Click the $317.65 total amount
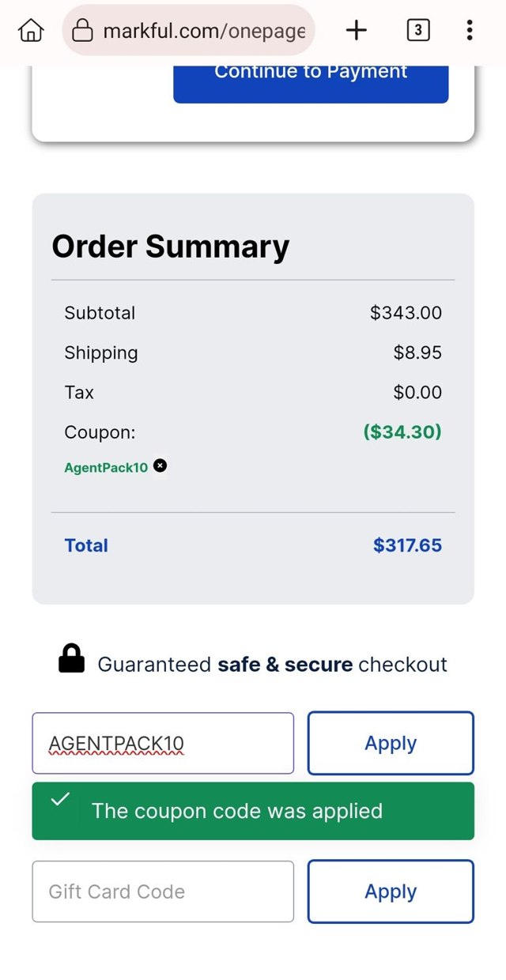 tap(407, 545)
